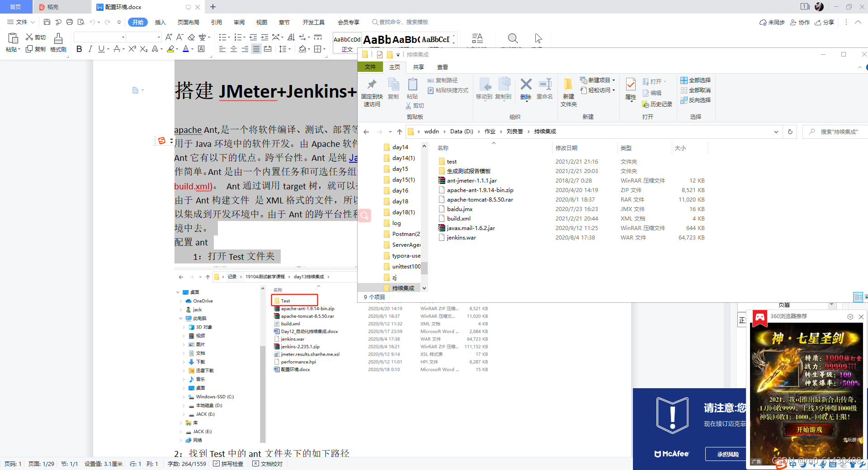This screenshot has height=470, width=868.
Task: Click 协作 button in WPS
Action: pos(800,22)
